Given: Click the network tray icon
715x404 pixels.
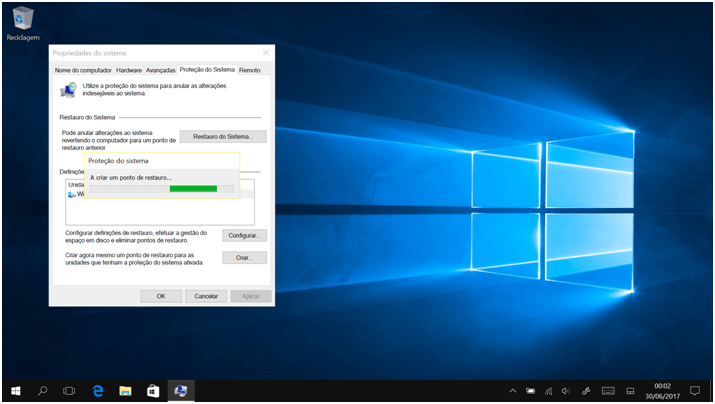Looking at the screenshot, I should pyautogui.click(x=548, y=390).
